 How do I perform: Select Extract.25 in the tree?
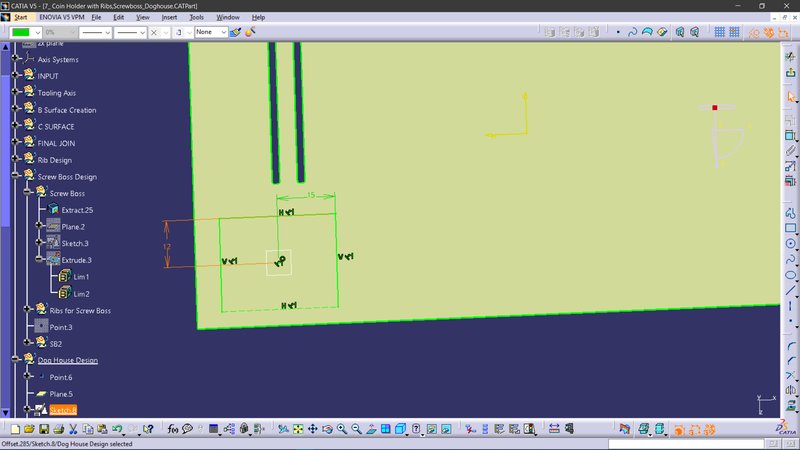pos(77,210)
